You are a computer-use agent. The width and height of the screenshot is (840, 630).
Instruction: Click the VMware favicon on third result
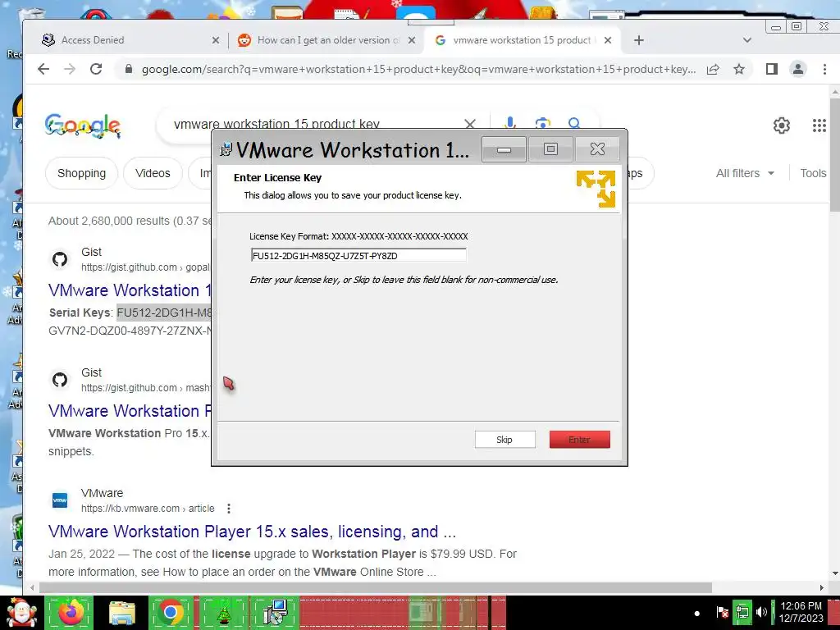coord(60,500)
